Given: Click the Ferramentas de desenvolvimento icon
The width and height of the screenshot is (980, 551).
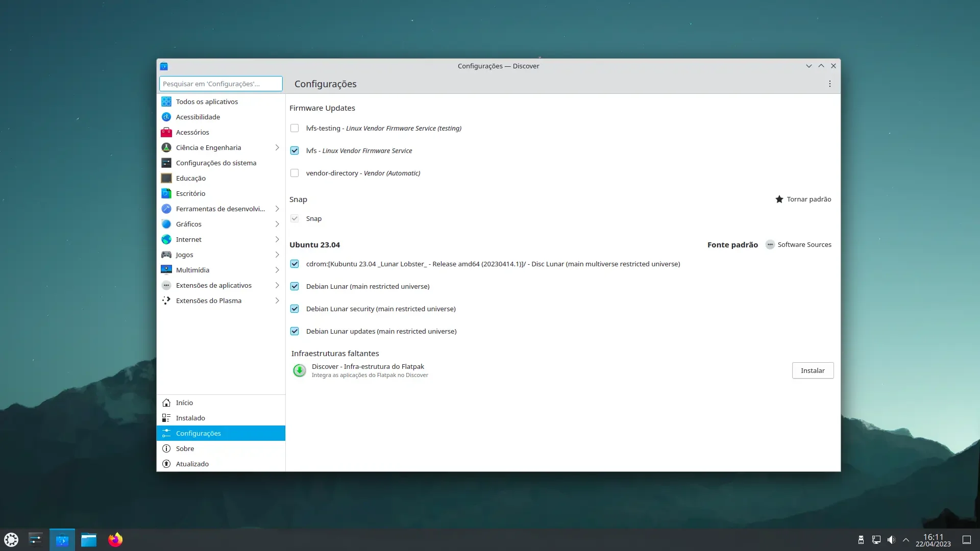Looking at the screenshot, I should point(166,209).
